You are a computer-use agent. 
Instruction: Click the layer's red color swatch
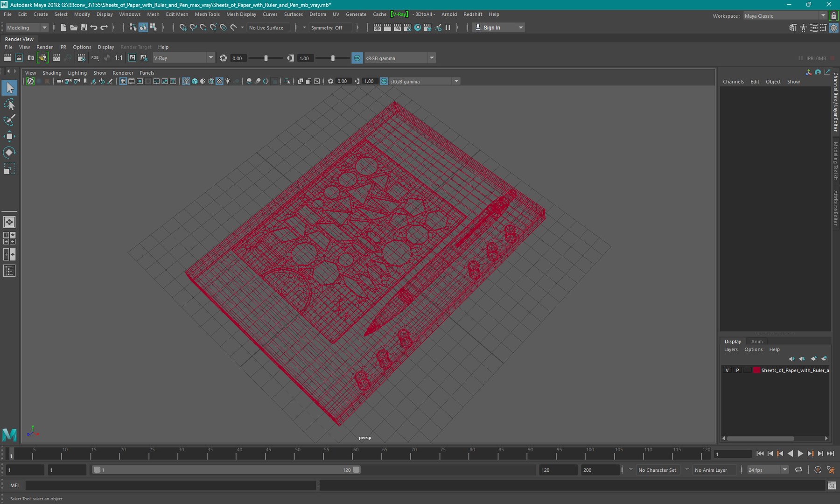756,370
